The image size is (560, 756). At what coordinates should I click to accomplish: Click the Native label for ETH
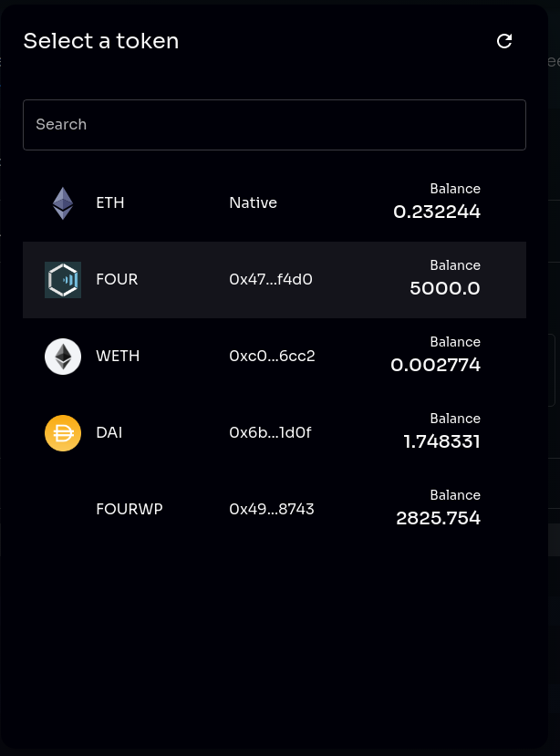[253, 203]
